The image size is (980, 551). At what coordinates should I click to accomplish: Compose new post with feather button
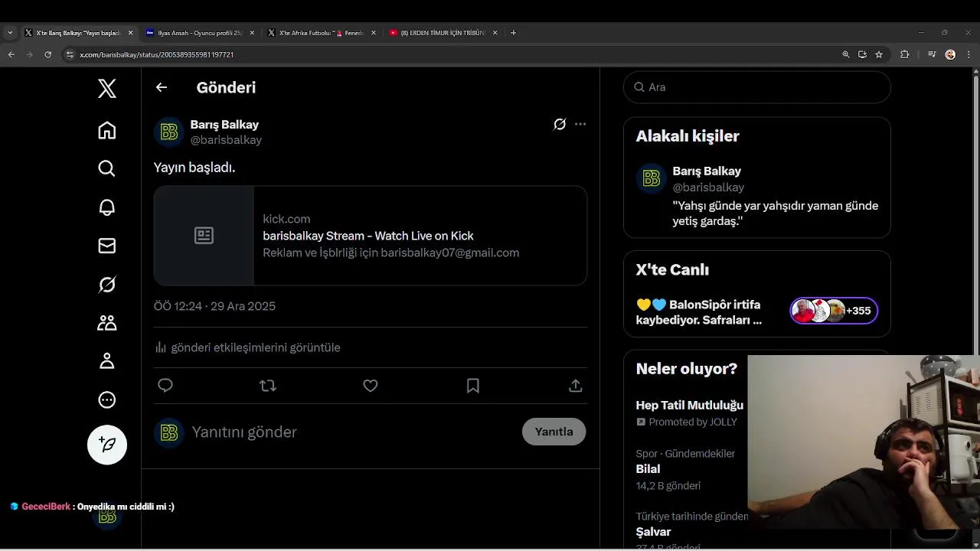(107, 445)
